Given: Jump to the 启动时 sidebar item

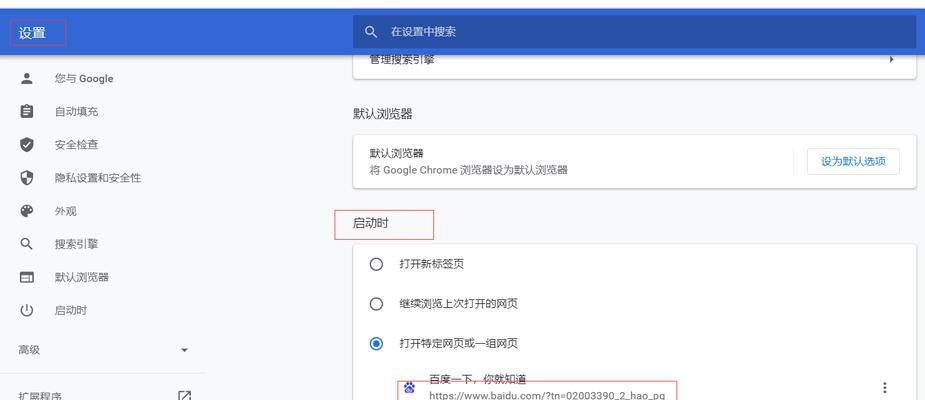Looking at the screenshot, I should 71,310.
